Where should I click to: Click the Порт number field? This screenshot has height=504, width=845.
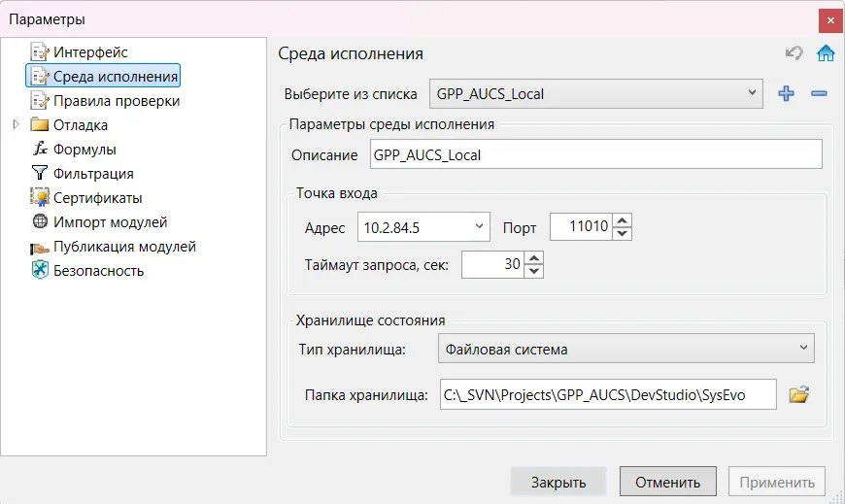click(582, 226)
